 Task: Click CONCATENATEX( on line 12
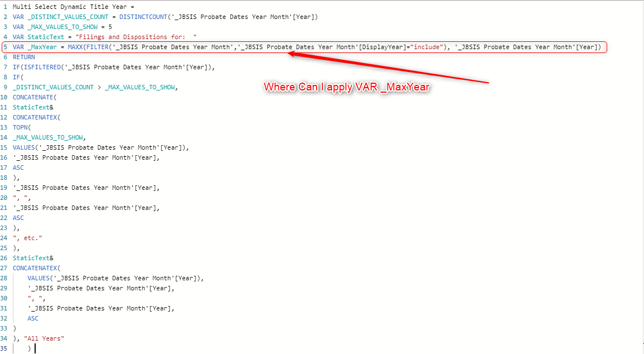click(37, 117)
